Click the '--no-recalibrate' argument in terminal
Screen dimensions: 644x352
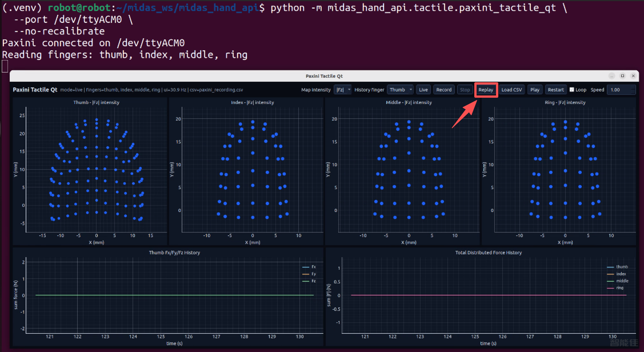point(59,31)
